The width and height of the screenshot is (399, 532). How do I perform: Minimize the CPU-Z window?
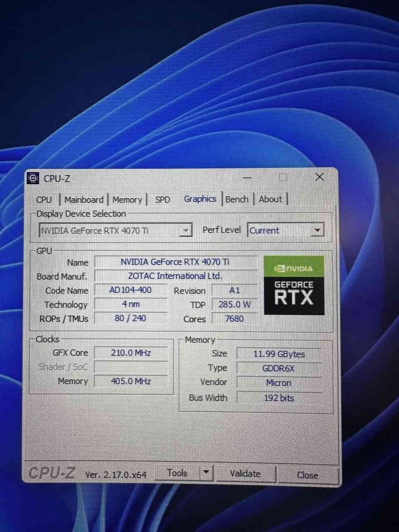click(x=247, y=178)
